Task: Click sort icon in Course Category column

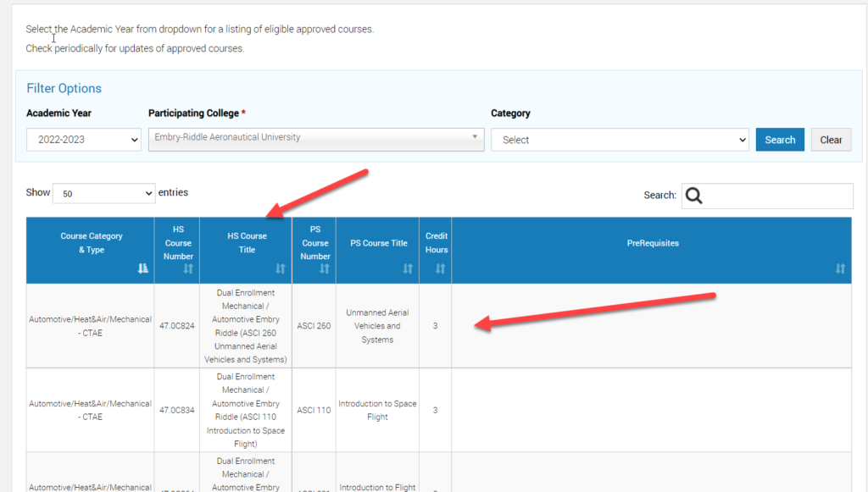Action: pos(143,268)
